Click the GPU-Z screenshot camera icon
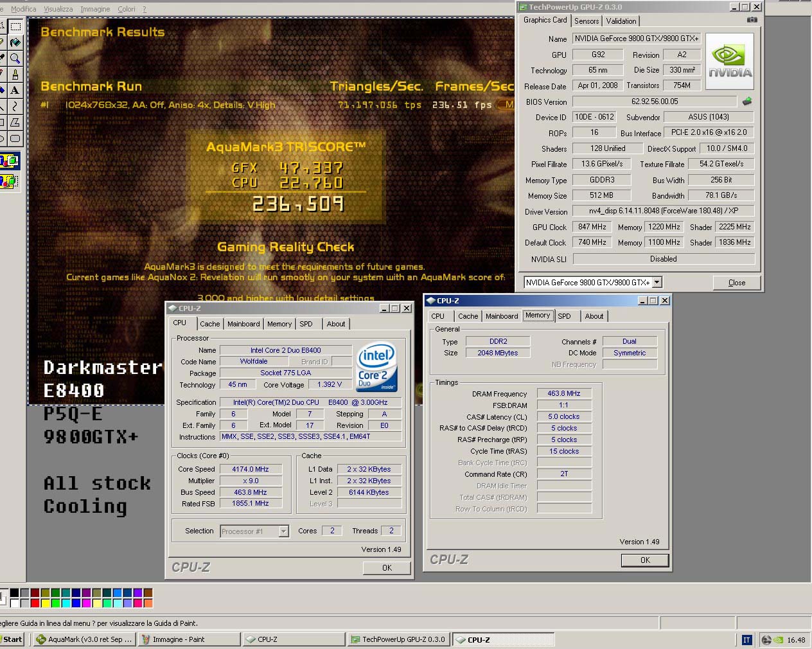This screenshot has width=812, height=649. click(x=752, y=20)
